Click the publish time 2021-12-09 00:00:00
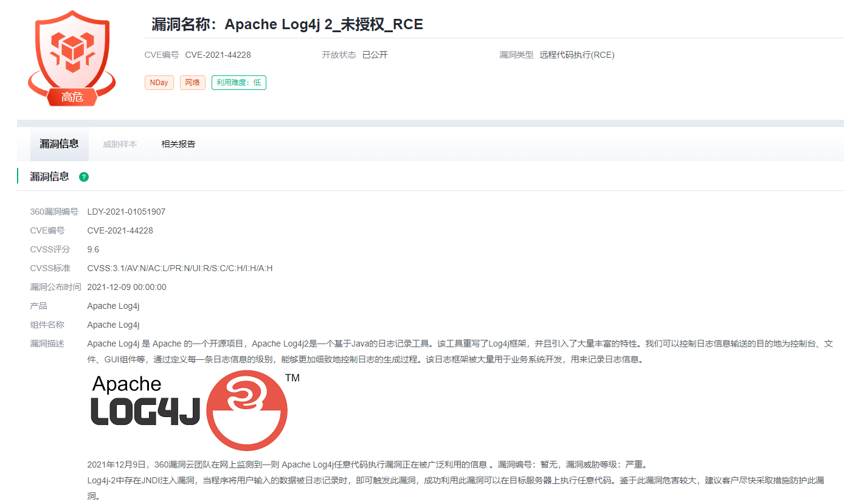 (x=126, y=287)
